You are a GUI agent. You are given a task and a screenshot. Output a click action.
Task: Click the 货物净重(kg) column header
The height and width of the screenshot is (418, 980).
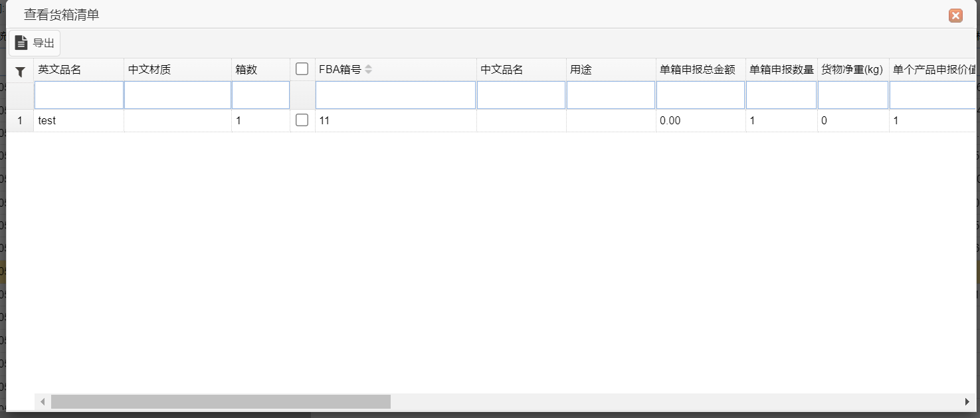click(852, 70)
